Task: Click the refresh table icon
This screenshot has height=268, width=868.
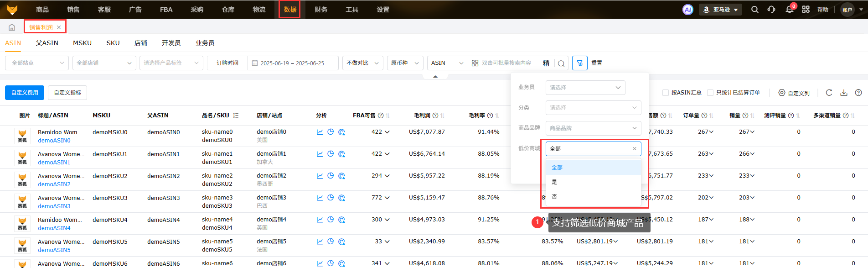Action: (x=829, y=93)
